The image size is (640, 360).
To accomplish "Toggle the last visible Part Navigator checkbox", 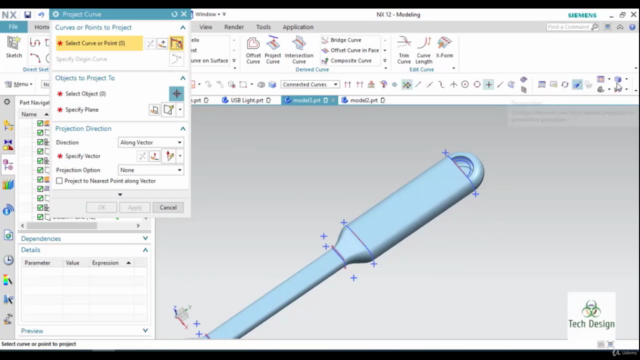I will 40,217.
